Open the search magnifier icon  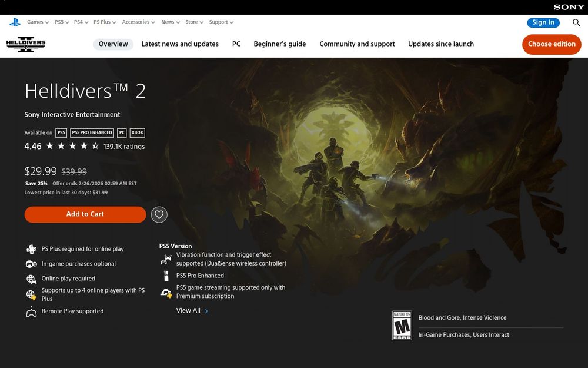576,22
